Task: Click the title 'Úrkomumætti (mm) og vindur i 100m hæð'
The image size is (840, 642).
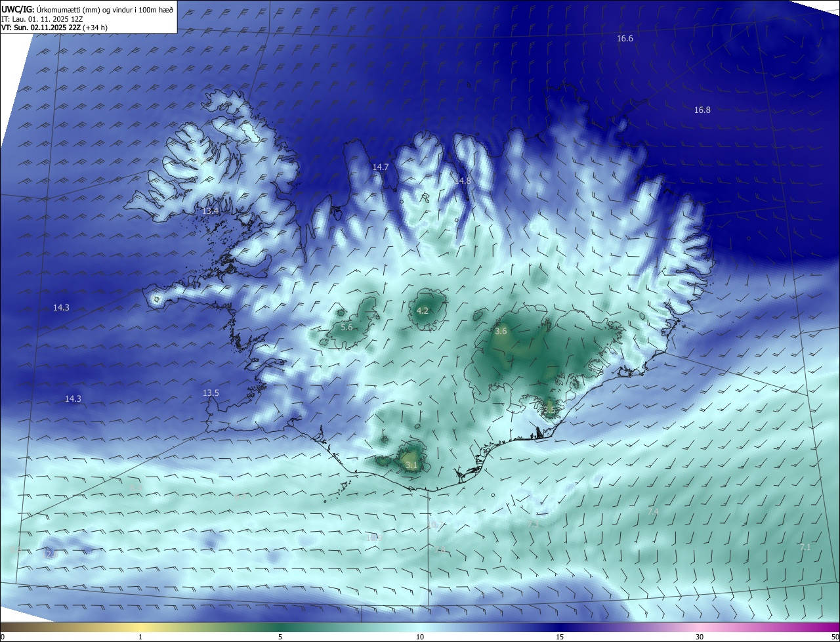Action: point(105,9)
